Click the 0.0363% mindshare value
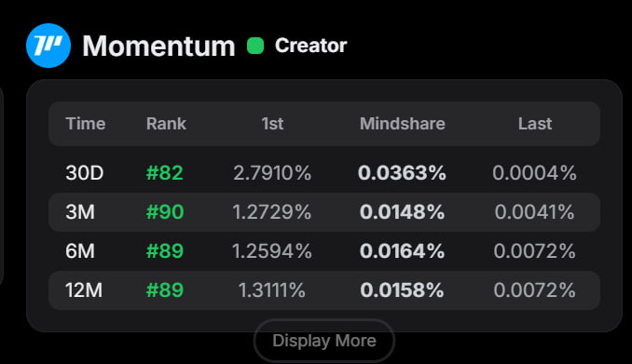Image resolution: width=632 pixels, height=364 pixels. pos(402,173)
